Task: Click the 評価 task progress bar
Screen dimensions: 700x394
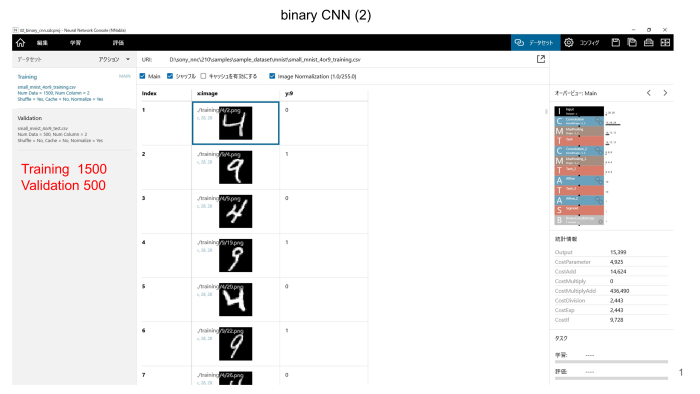Action: click(x=611, y=378)
